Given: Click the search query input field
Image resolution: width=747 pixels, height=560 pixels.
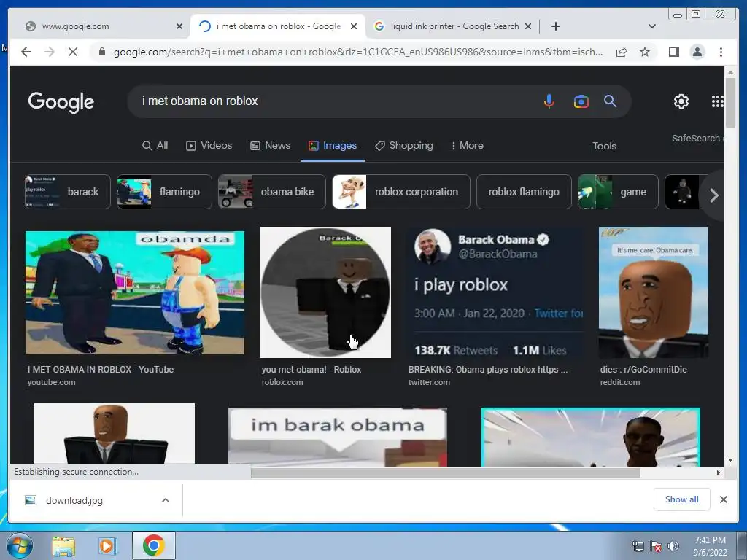Looking at the screenshot, I should [x=333, y=101].
